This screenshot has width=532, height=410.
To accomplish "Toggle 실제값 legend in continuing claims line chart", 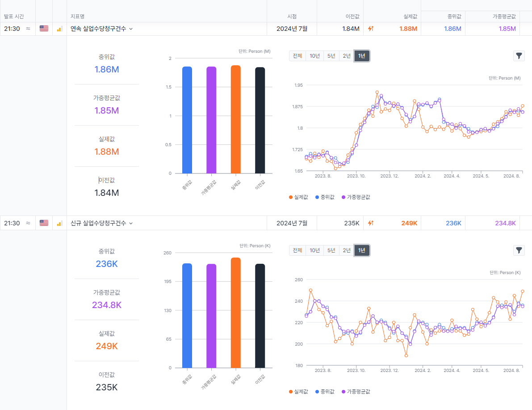I will coord(299,197).
